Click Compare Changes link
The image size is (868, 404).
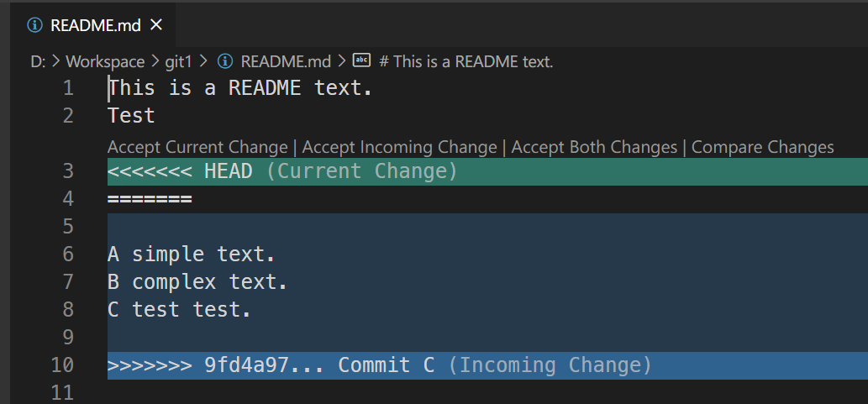[763, 147]
